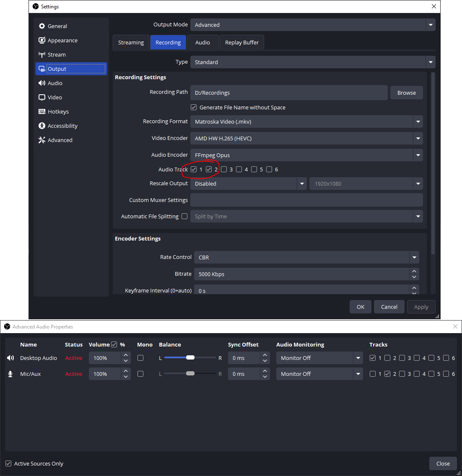Open the Output Mode dropdown
The height and width of the screenshot is (476, 462).
click(313, 25)
